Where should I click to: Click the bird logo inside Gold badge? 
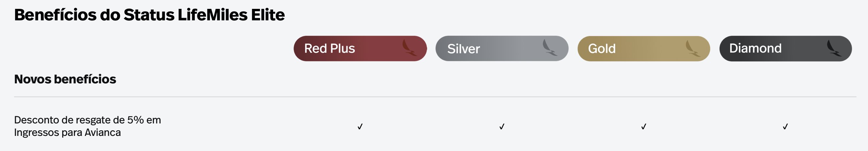point(693,49)
